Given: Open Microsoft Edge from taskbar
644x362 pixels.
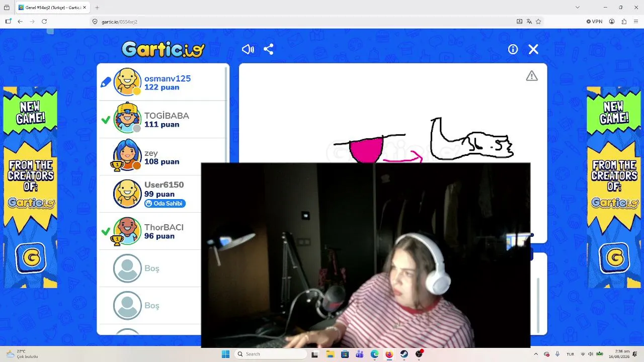Looking at the screenshot, I should (374, 354).
